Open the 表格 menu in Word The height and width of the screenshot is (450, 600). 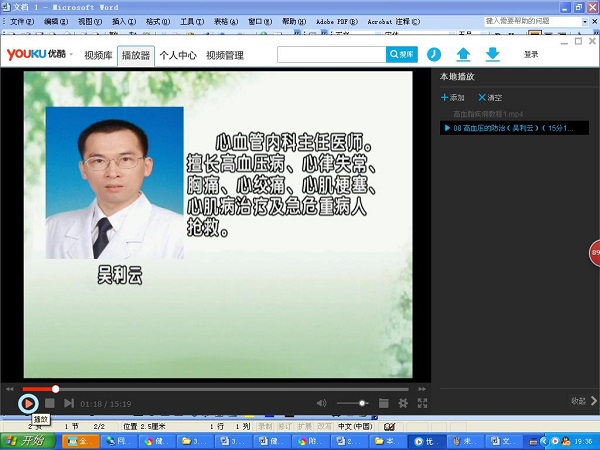point(226,21)
